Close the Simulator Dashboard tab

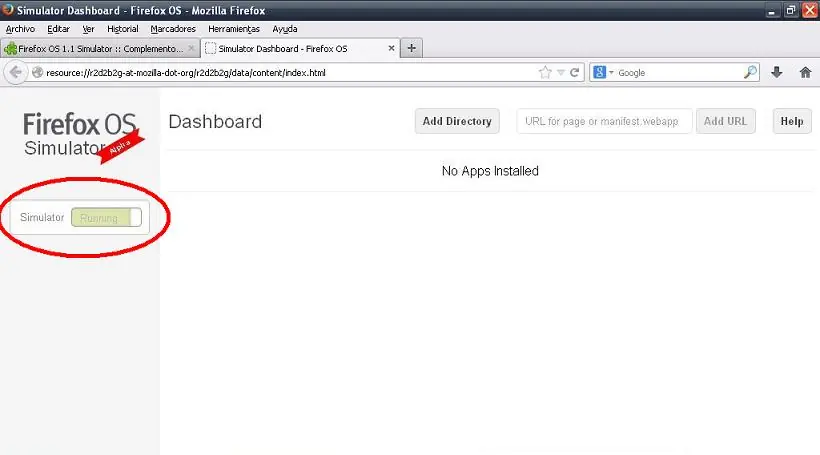tap(391, 48)
